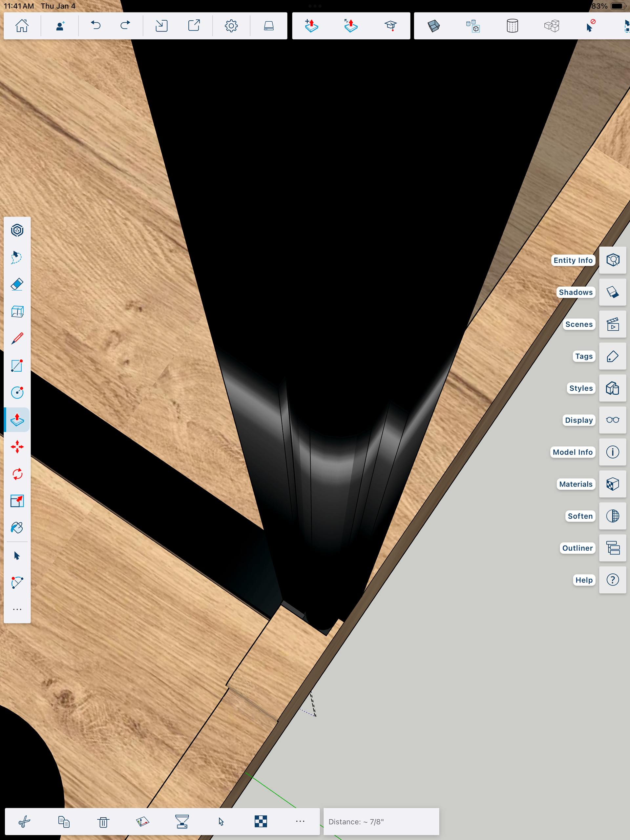Toggle the checkered transparency icon
630x840 pixels.
click(x=261, y=821)
